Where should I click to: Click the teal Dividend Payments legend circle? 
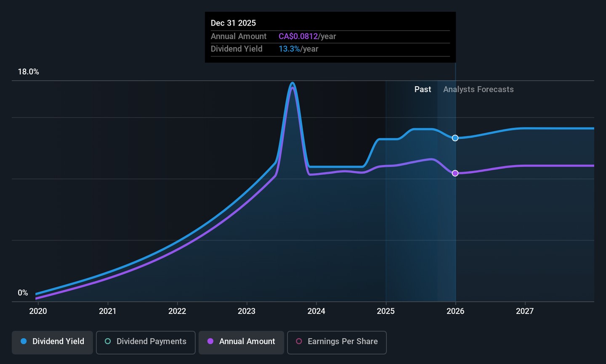click(108, 341)
